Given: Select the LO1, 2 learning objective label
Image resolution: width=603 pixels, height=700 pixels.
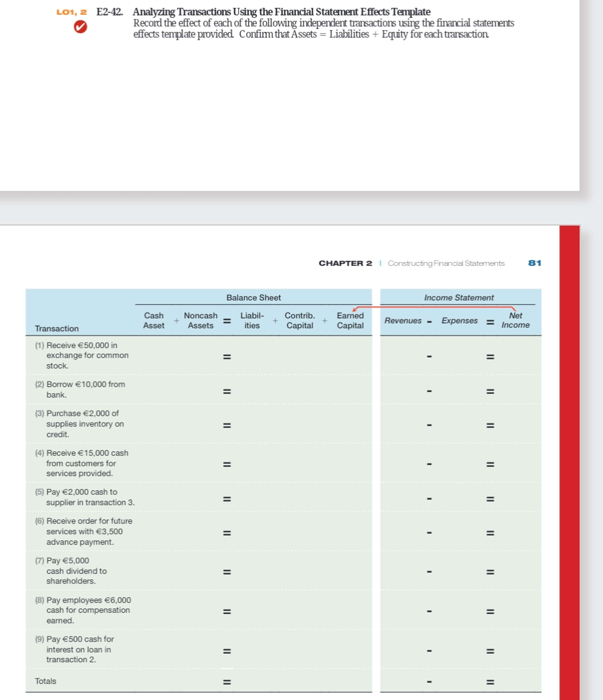Looking at the screenshot, I should pos(72,12).
